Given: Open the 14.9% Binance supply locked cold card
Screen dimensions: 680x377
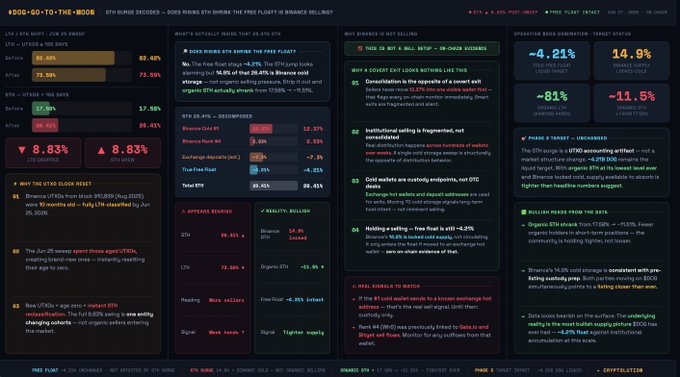Looking at the screenshot, I should pyautogui.click(x=631, y=61).
